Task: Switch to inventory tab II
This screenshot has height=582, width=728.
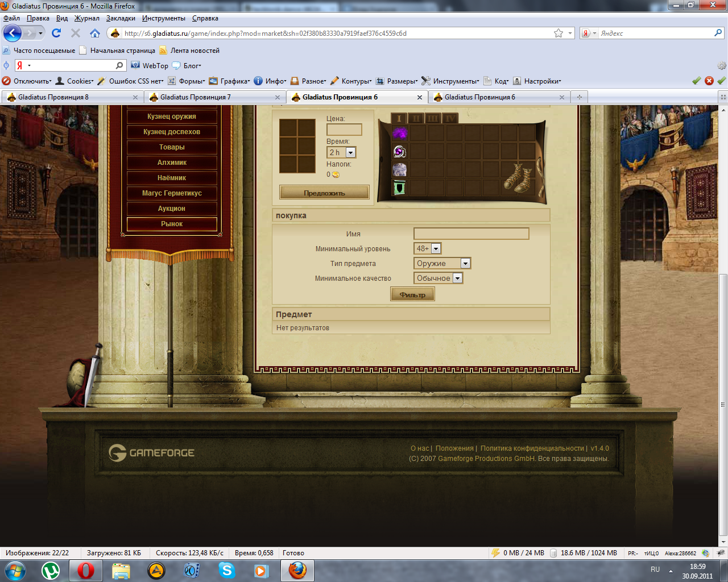Action: point(416,118)
